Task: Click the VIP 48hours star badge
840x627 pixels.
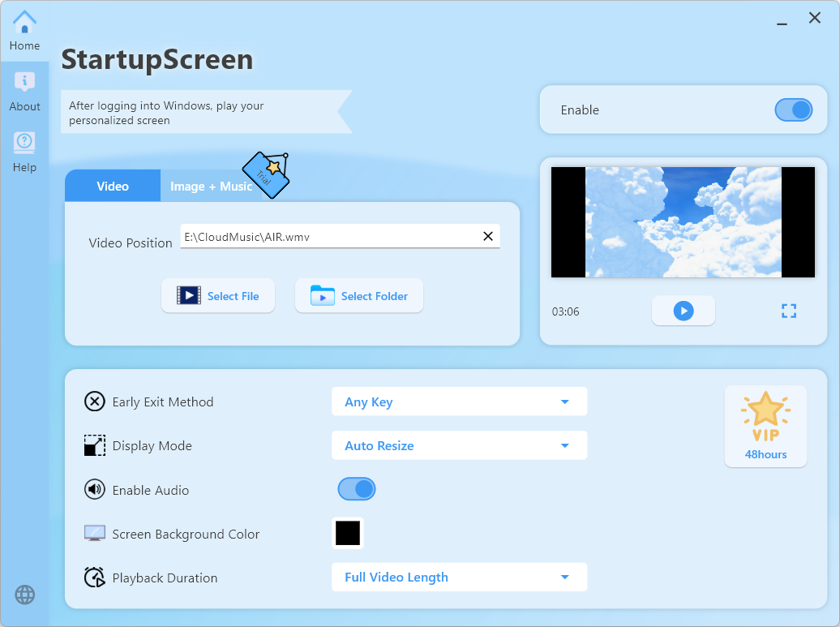Action: coord(765,426)
